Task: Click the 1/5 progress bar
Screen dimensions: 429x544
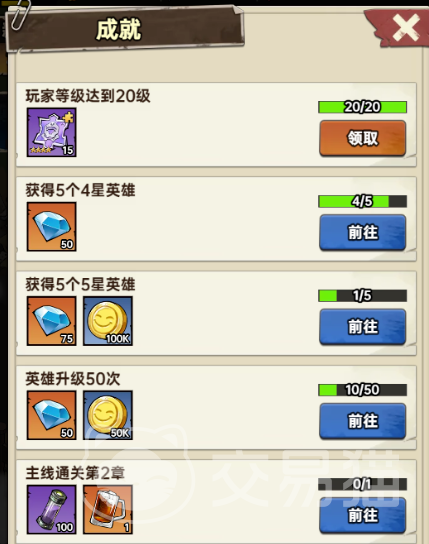Action: point(362,296)
